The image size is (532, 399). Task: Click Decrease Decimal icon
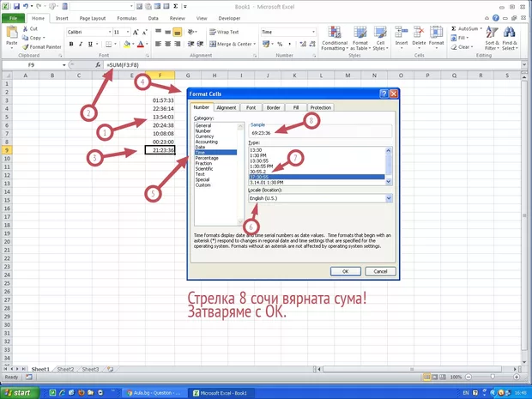[312, 44]
